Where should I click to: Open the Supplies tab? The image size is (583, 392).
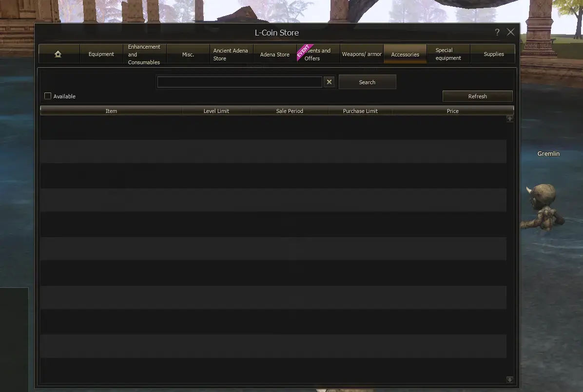(x=493, y=54)
